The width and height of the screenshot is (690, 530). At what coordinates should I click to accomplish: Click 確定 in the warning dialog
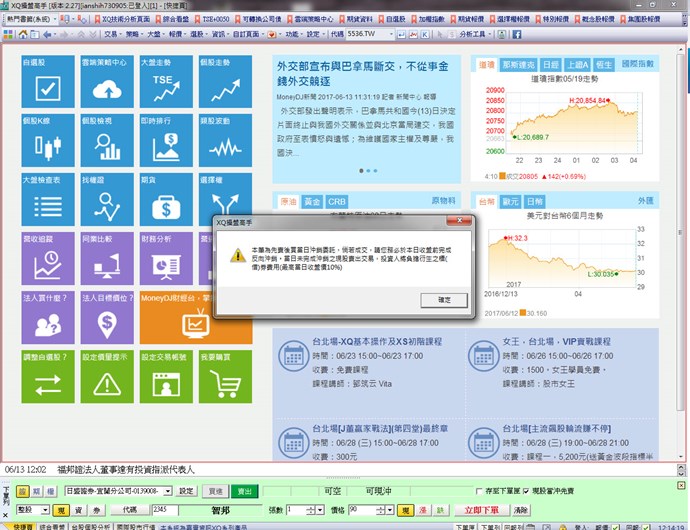click(x=444, y=300)
